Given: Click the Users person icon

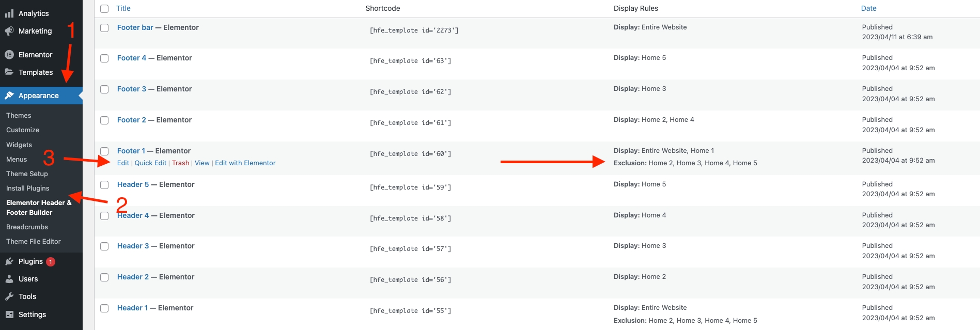Looking at the screenshot, I should 9,279.
